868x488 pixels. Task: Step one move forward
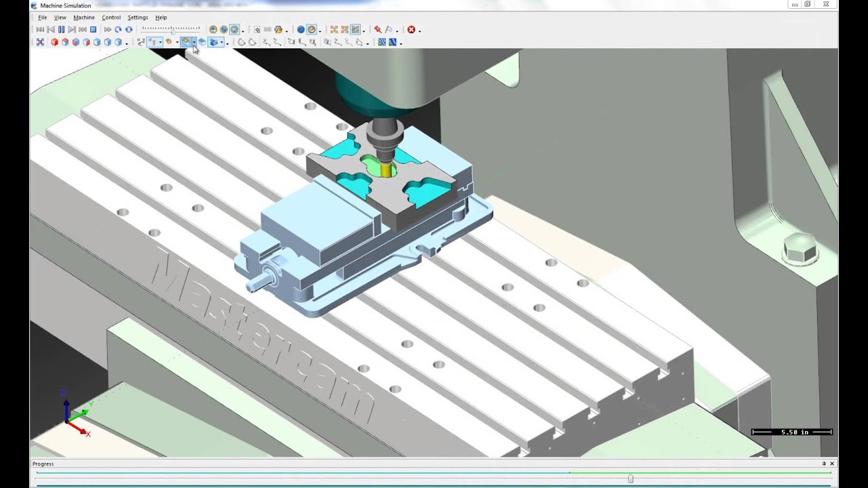[x=72, y=30]
